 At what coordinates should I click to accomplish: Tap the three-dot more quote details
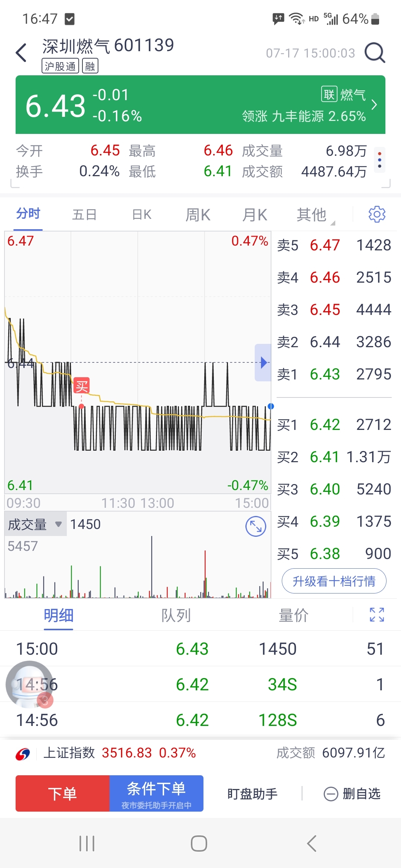tap(379, 160)
